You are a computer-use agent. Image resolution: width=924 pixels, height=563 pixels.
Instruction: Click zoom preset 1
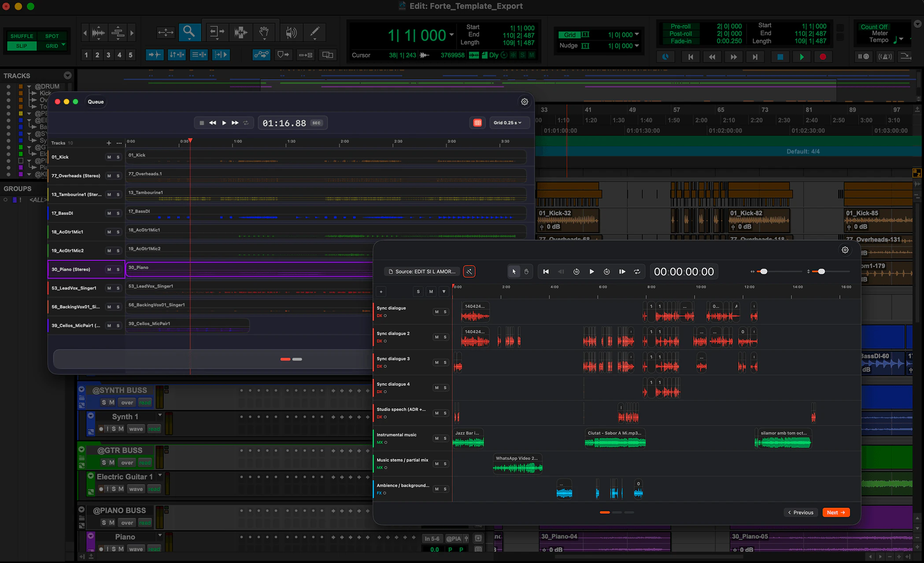(86, 55)
